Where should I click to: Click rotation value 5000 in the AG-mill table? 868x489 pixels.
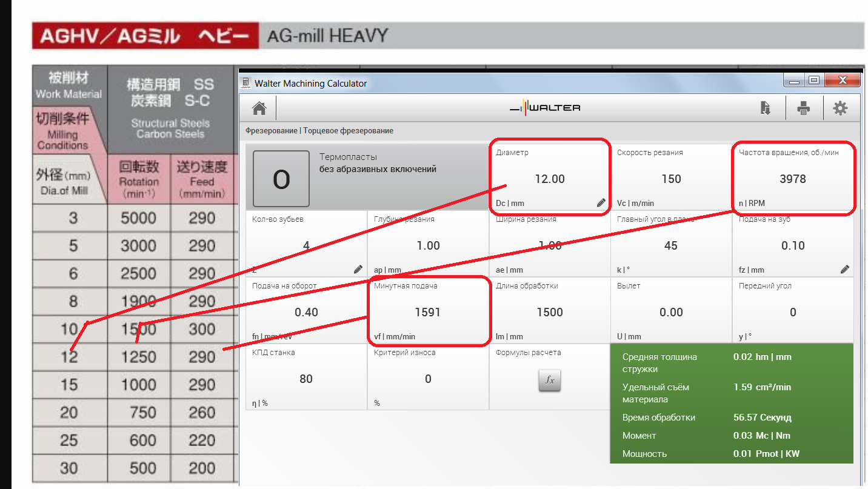pyautogui.click(x=139, y=218)
